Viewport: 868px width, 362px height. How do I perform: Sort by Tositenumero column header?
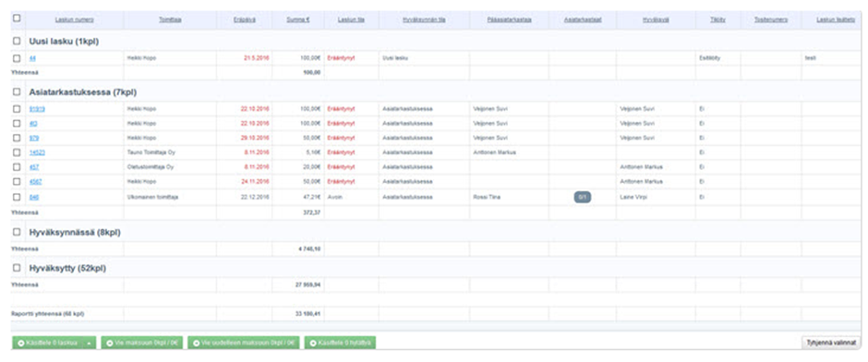(x=770, y=20)
